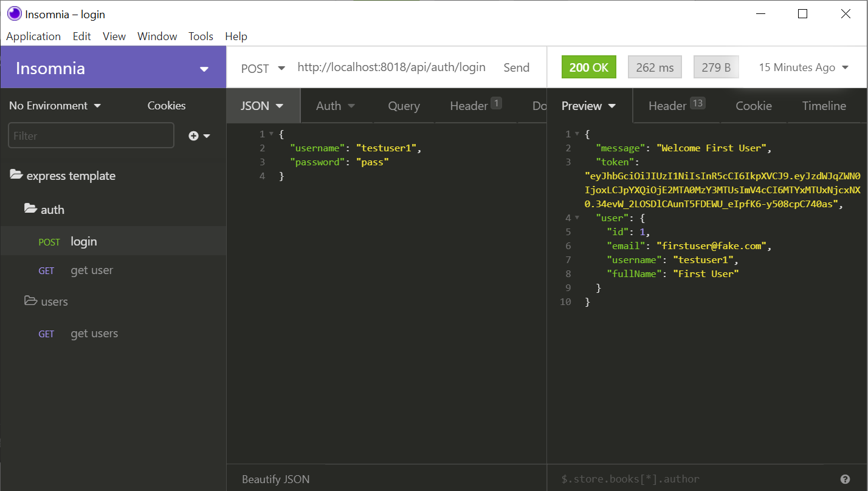Open the POST method dropdown
868x491 pixels.
pyautogui.click(x=263, y=68)
